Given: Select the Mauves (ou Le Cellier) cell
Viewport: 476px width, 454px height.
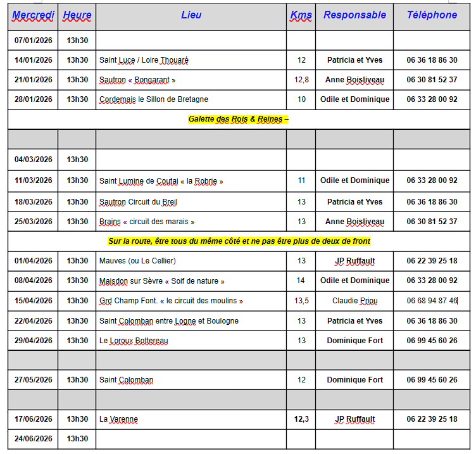Looking at the screenshot, I should tap(137, 261).
